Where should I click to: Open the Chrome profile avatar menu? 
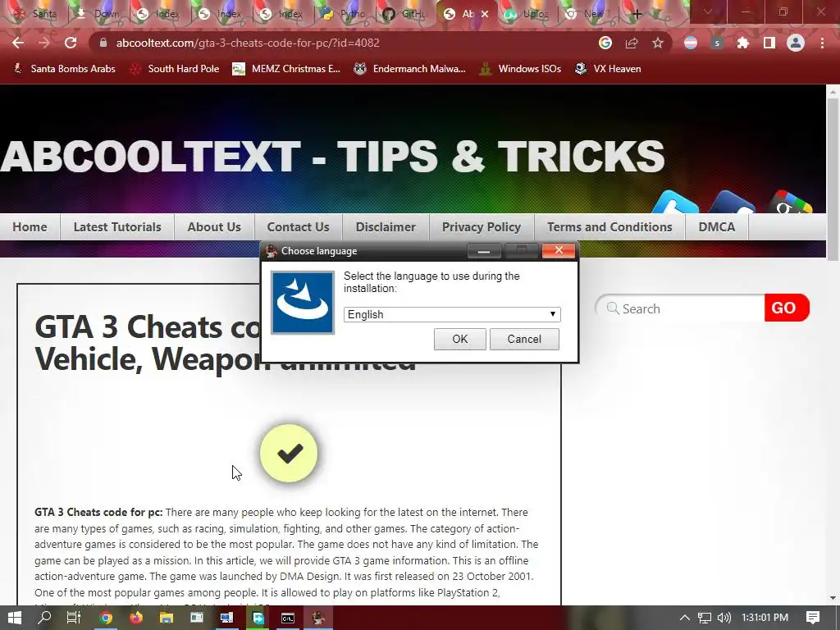pyautogui.click(x=796, y=43)
